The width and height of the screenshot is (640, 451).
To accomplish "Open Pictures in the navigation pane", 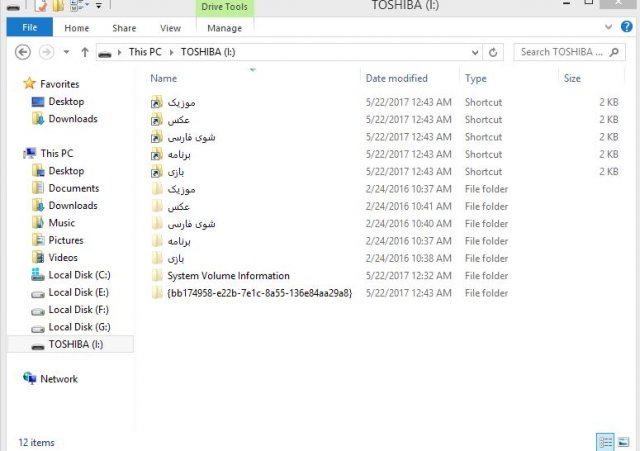I will click(66, 240).
